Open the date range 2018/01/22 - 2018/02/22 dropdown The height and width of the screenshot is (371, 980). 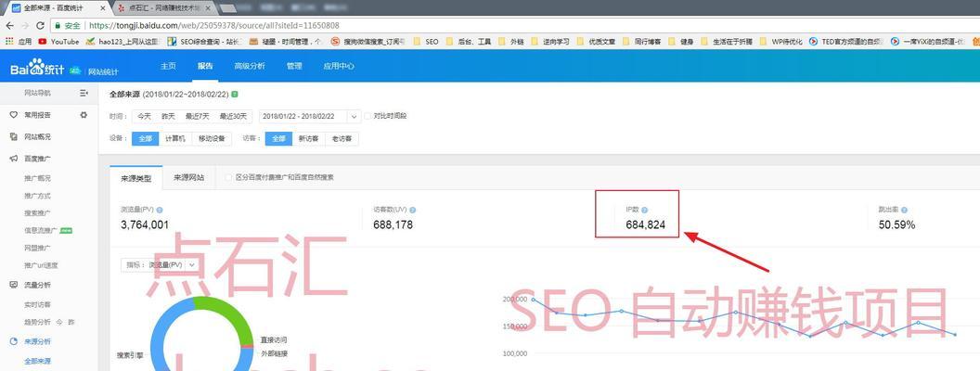(x=310, y=116)
